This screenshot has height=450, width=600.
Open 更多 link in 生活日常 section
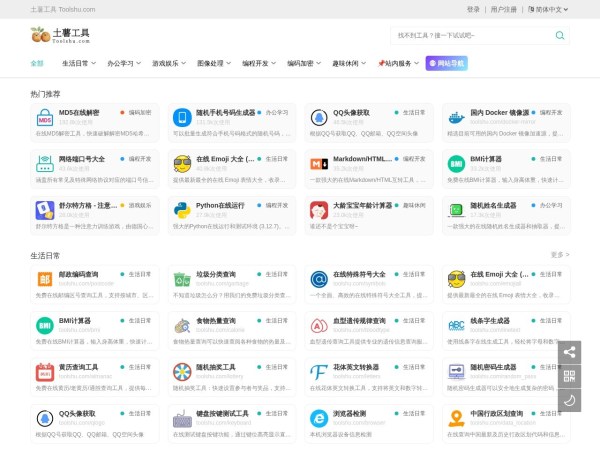pyautogui.click(x=559, y=255)
